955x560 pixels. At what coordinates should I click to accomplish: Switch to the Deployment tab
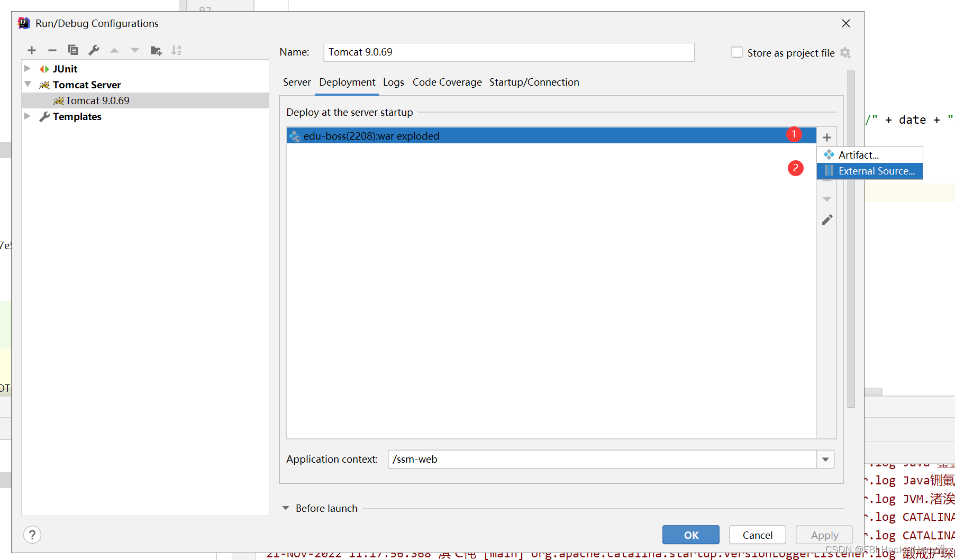click(347, 82)
